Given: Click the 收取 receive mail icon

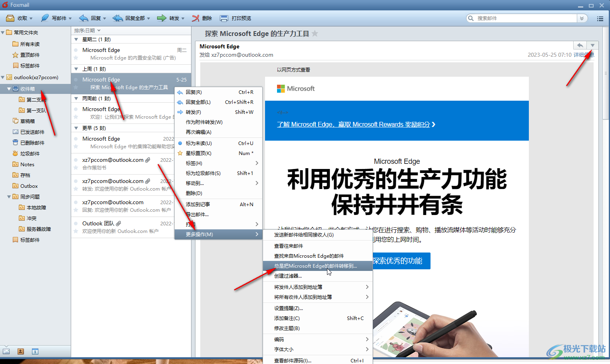Looking at the screenshot, I should 10,18.
